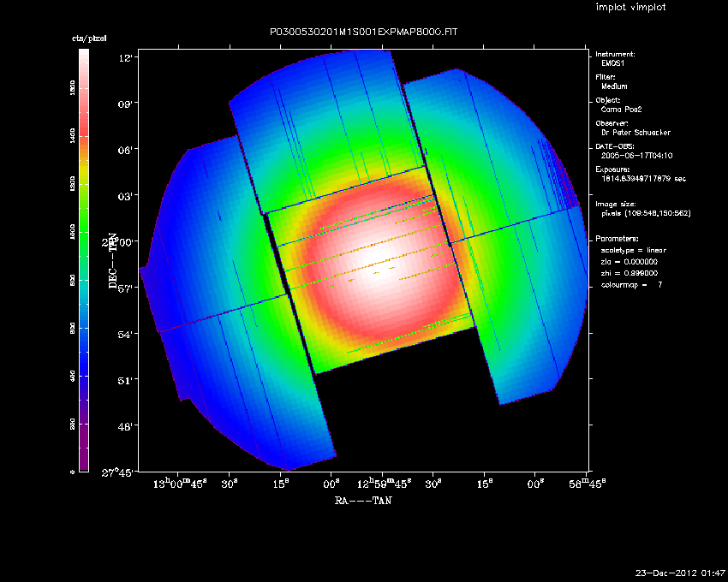Click the 'Medium' filter value
The height and width of the screenshot is (582, 728).
[x=615, y=86]
